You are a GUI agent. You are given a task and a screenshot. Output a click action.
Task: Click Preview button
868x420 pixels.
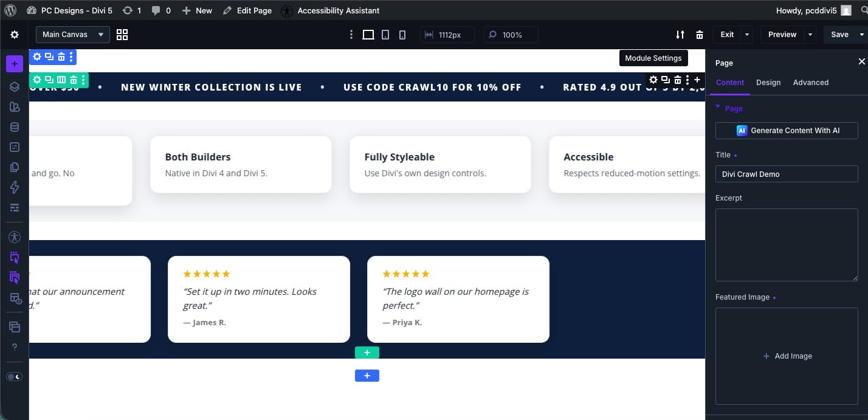(782, 35)
